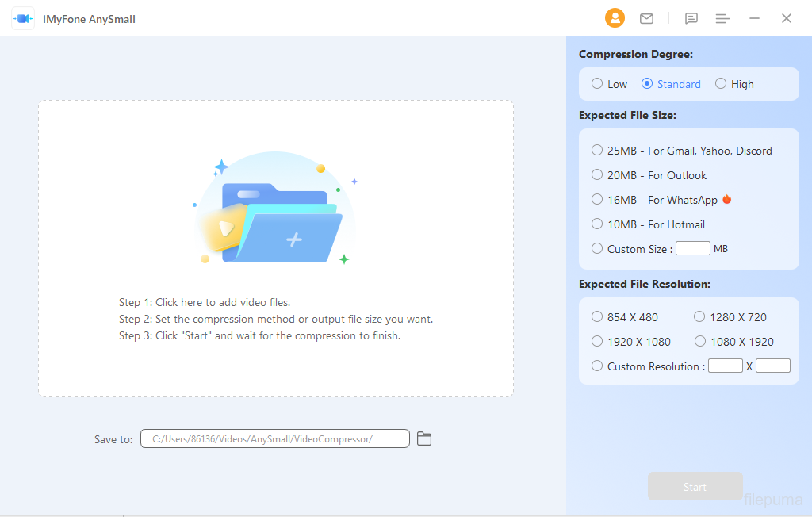Screen dimensions: 812x517
Task: Select Low compression degree
Action: coord(597,84)
